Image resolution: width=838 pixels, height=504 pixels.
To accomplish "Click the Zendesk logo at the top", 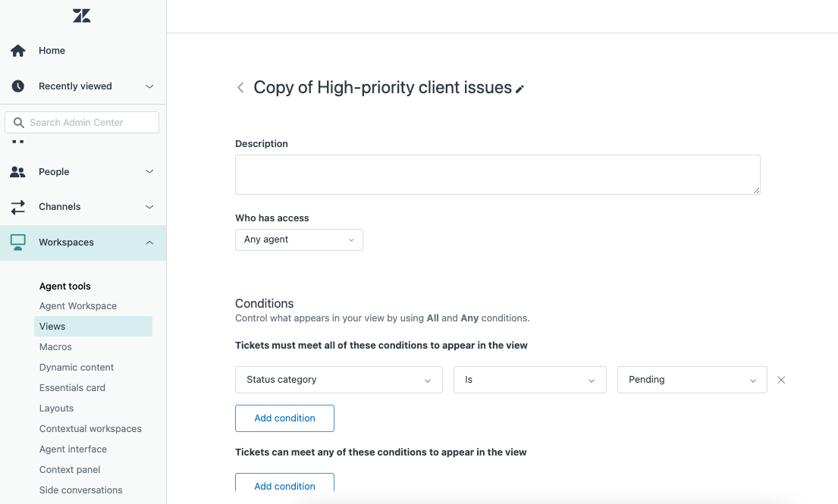I will tap(81, 15).
